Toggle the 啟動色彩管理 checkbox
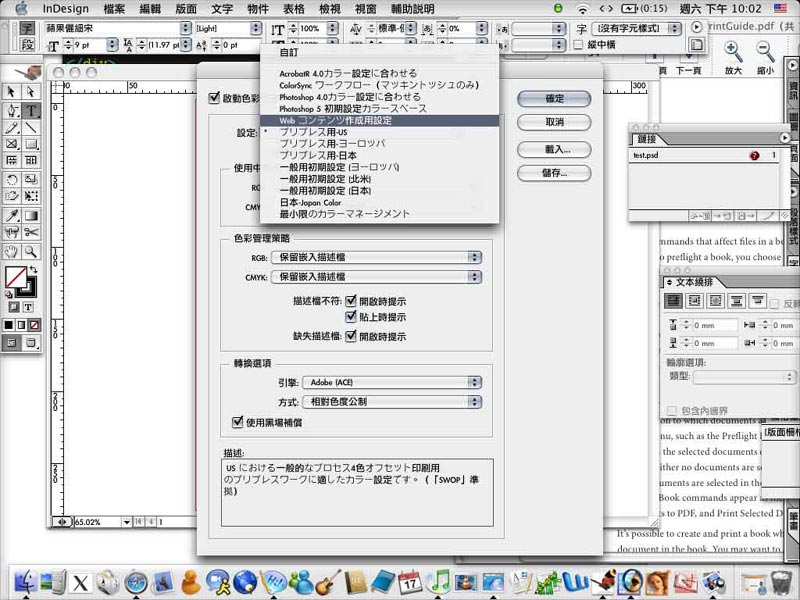This screenshot has width=800, height=600. 214,98
